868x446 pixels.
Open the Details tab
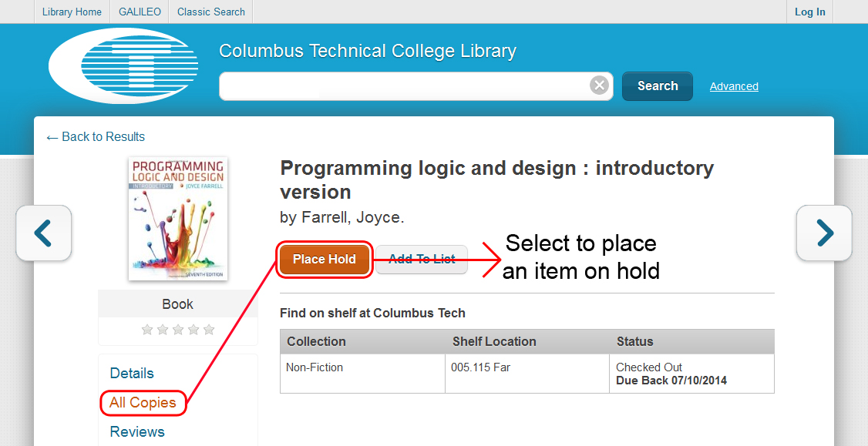coord(132,373)
